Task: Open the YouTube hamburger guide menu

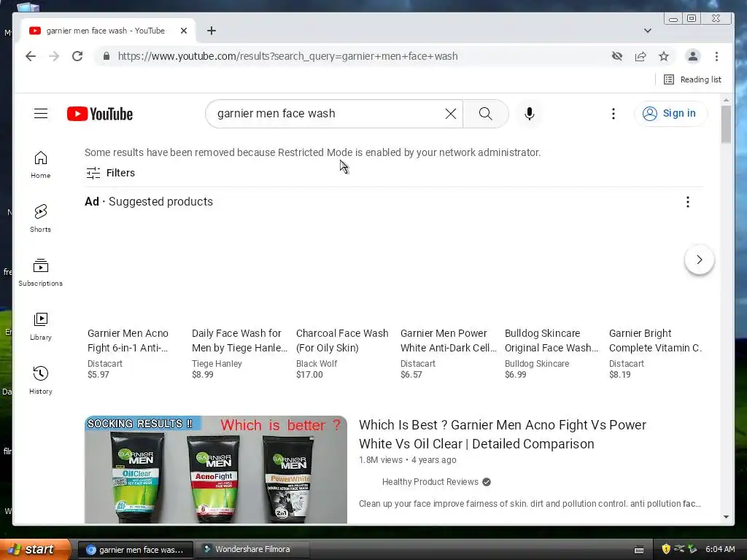Action: pos(41,113)
